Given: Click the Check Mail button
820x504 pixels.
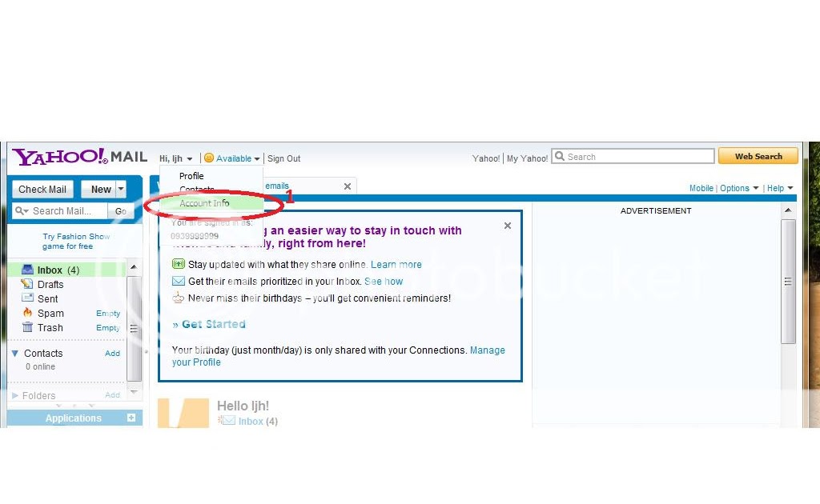Looking at the screenshot, I should (42, 189).
